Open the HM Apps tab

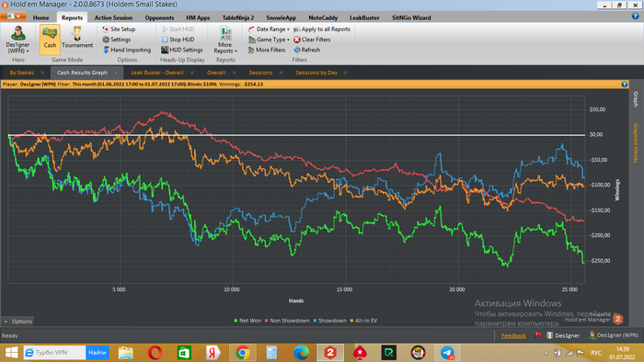(198, 17)
